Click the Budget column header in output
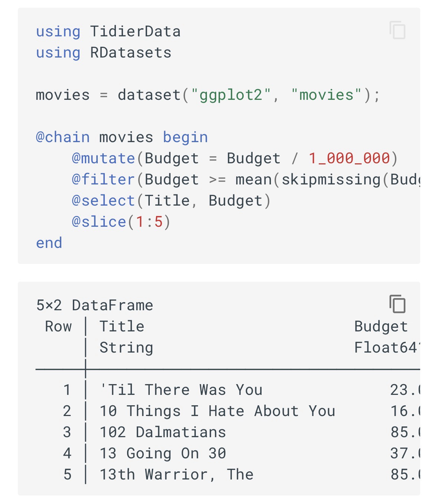This screenshot has width=438, height=504. point(381,327)
